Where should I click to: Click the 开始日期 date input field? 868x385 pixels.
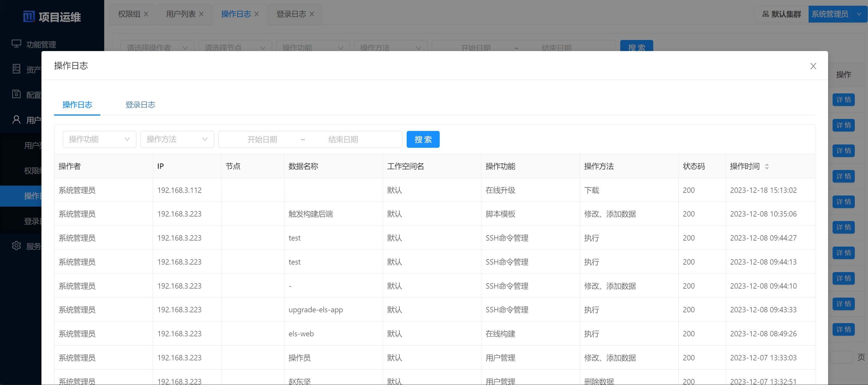[263, 139]
